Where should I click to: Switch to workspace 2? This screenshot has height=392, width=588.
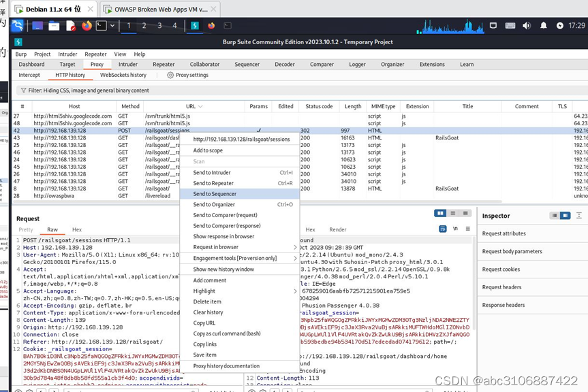144,25
